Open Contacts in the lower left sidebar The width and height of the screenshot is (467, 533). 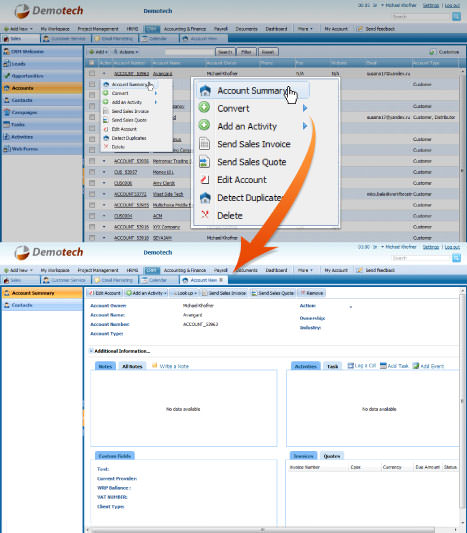pos(42,305)
